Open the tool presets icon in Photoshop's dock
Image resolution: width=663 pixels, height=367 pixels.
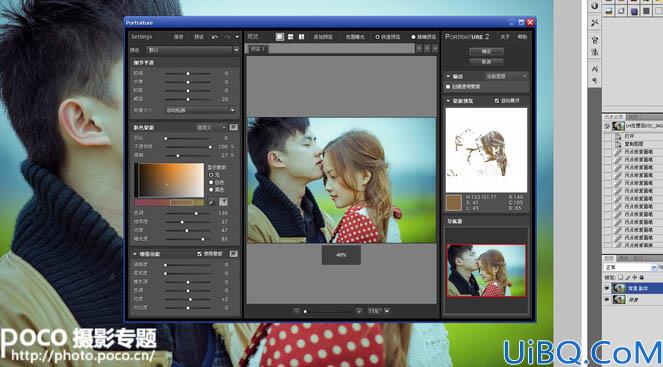pos(595,22)
